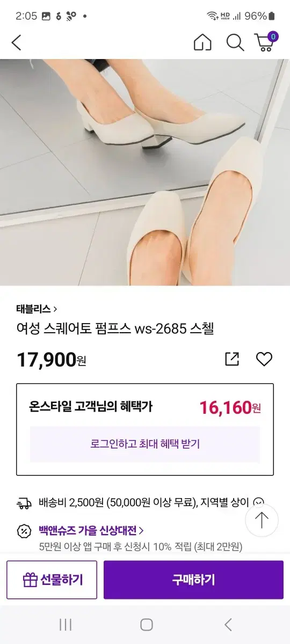The height and width of the screenshot is (644, 290).
Task: Click 로그인하고 최대 혜택 받기 button
Action: [x=145, y=444]
